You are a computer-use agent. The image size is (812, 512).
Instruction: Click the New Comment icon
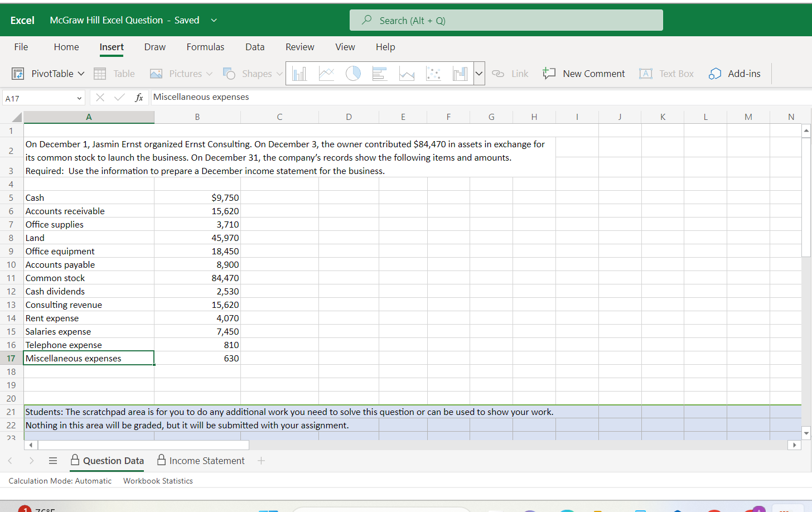(549, 74)
